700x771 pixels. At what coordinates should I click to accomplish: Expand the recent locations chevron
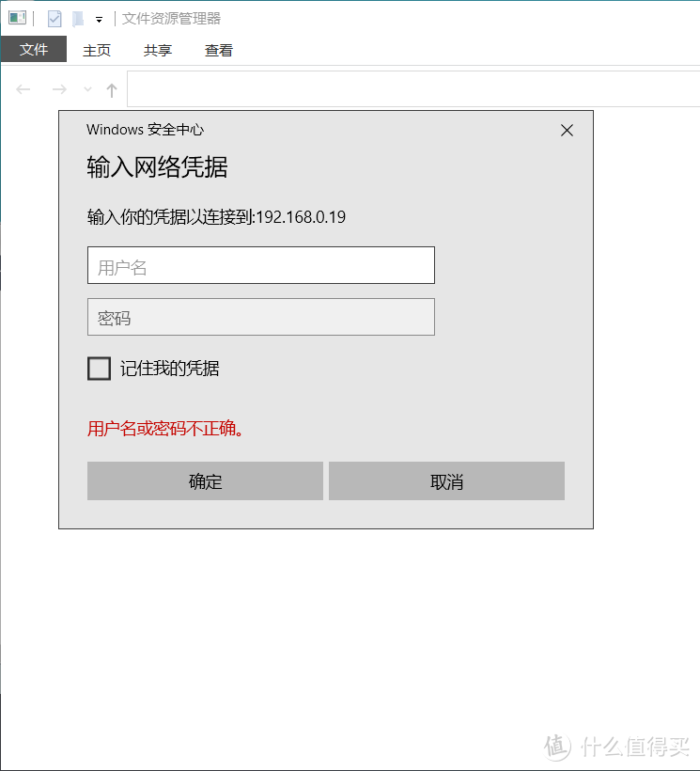click(87, 89)
